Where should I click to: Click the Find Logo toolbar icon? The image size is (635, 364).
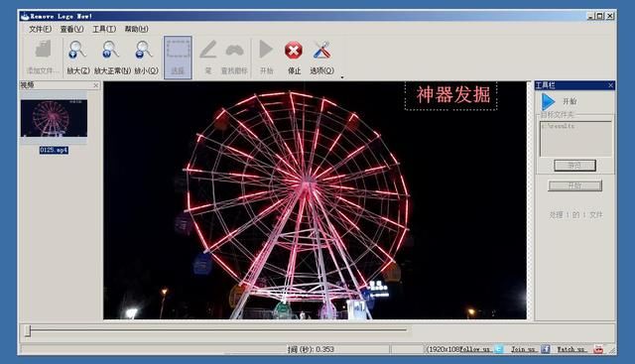(x=234, y=51)
